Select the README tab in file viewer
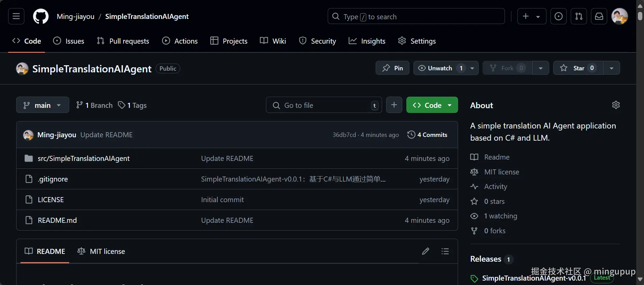644x285 pixels. pos(45,251)
